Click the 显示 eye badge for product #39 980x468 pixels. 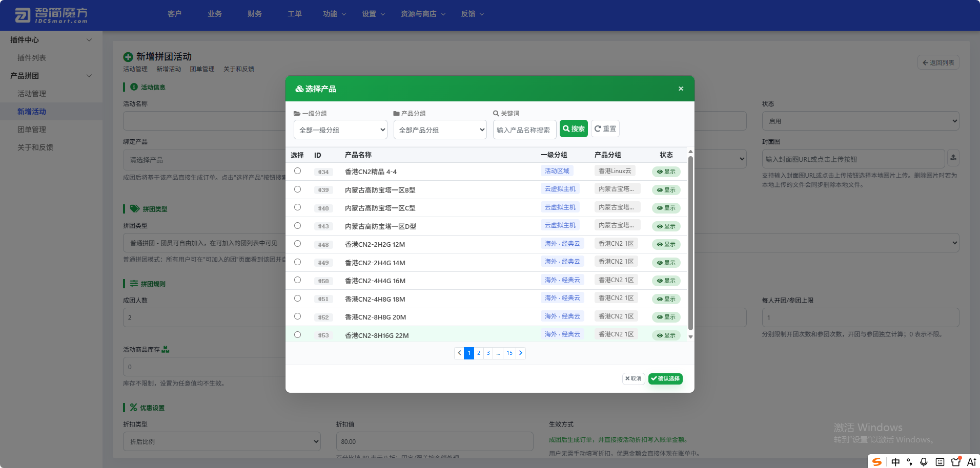pyautogui.click(x=666, y=190)
